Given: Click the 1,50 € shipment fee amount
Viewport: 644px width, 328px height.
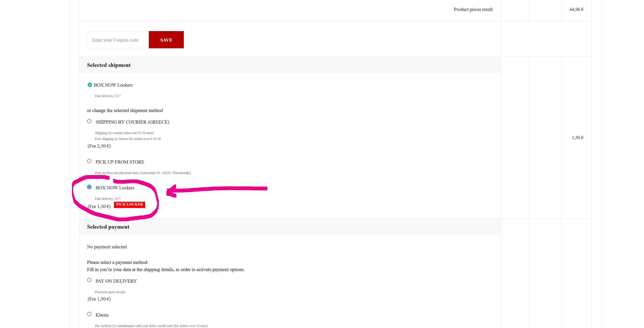Looking at the screenshot, I should pyautogui.click(x=577, y=137).
